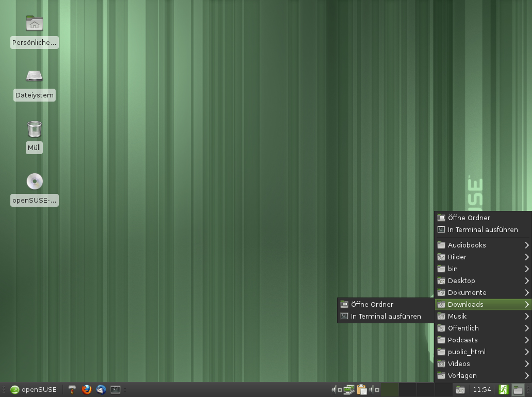532x397 pixels.
Task: Open the terminal emulator from the taskbar
Action: click(115, 389)
